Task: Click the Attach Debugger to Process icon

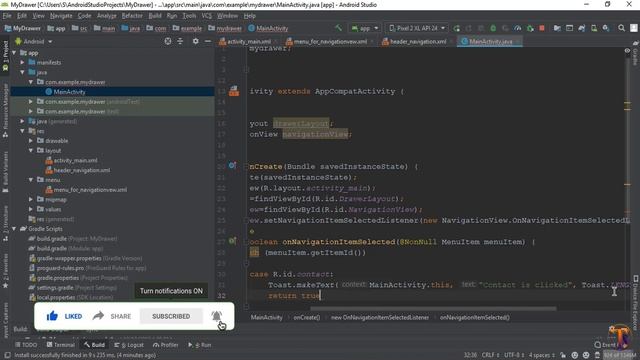Action: pyautogui.click(x=530, y=28)
